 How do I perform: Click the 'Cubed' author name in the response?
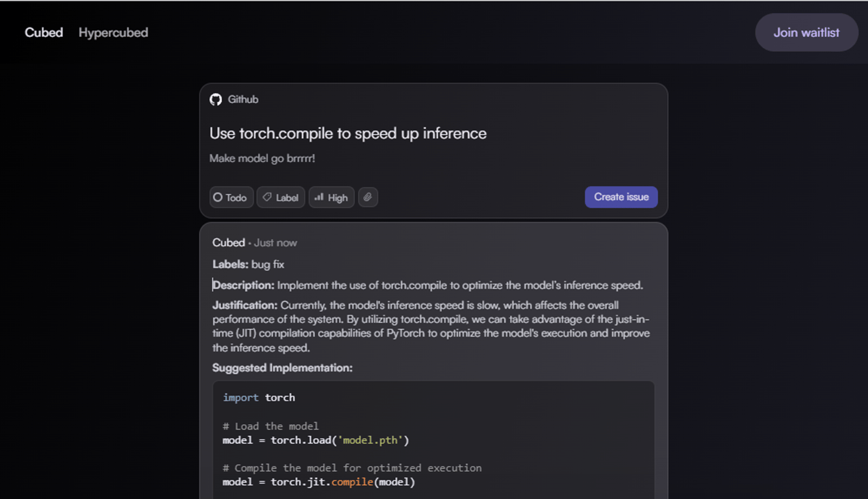click(x=229, y=242)
